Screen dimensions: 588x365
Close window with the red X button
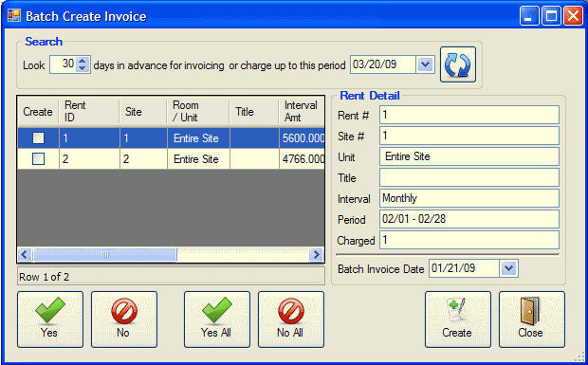(x=574, y=16)
